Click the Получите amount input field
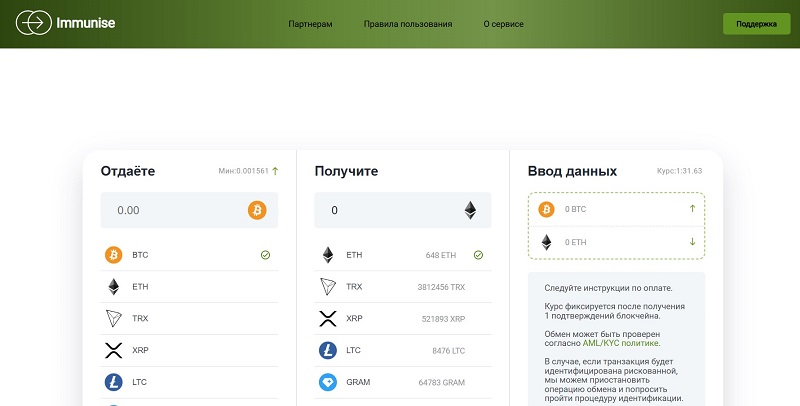 coord(403,210)
